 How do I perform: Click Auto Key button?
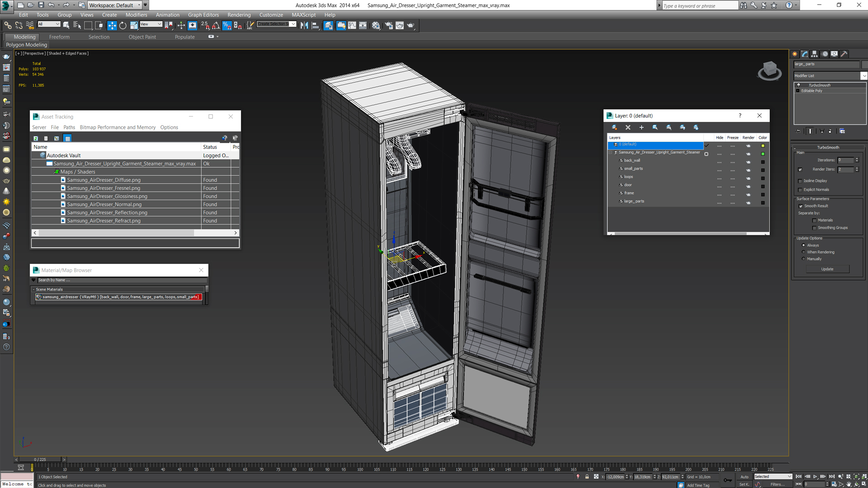(744, 477)
